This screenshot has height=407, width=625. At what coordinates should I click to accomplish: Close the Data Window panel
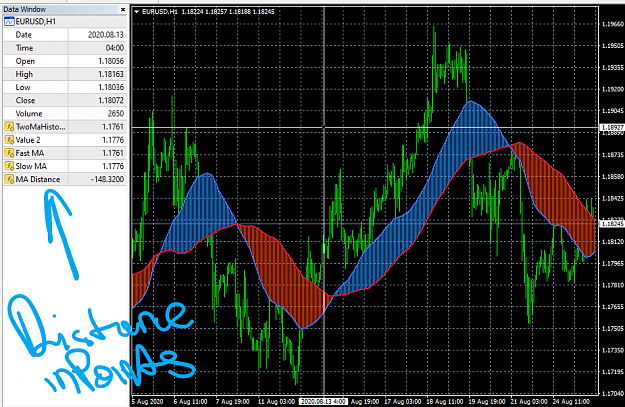click(123, 9)
